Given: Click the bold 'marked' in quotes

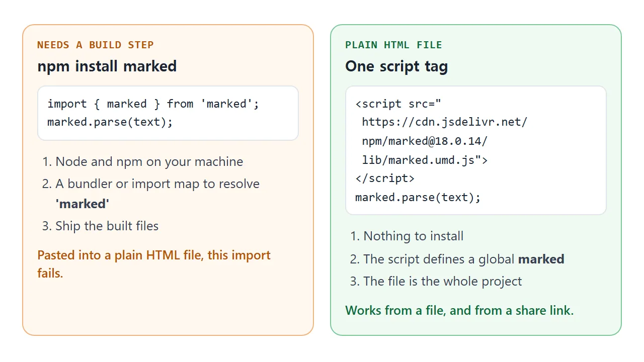Looking at the screenshot, I should [x=83, y=204].
